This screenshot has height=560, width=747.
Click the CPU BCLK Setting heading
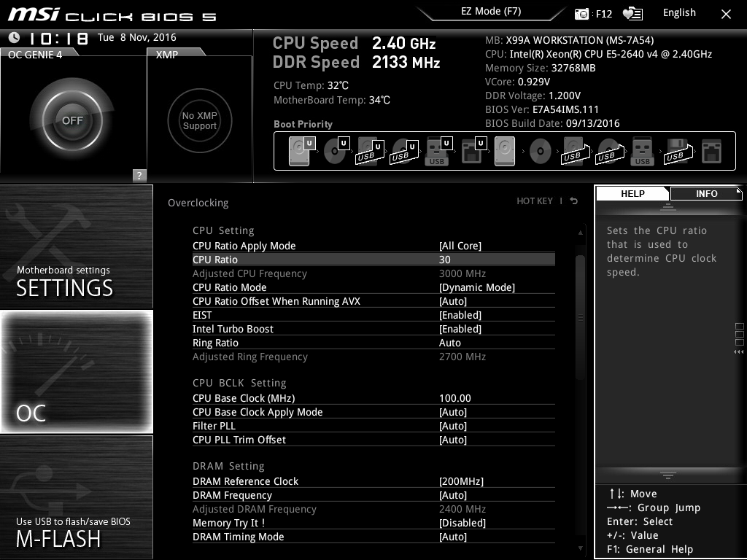[x=239, y=383]
